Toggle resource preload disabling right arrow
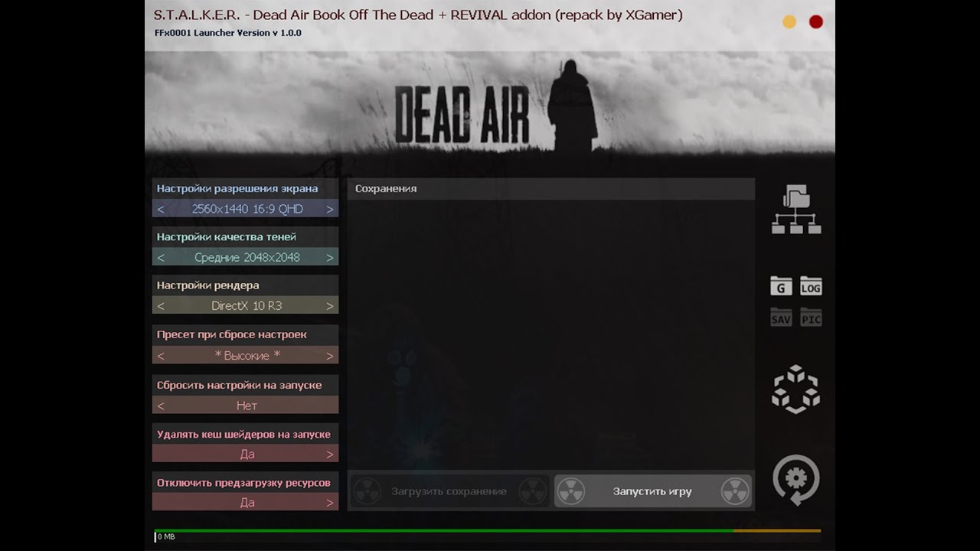980x551 pixels. [x=330, y=503]
